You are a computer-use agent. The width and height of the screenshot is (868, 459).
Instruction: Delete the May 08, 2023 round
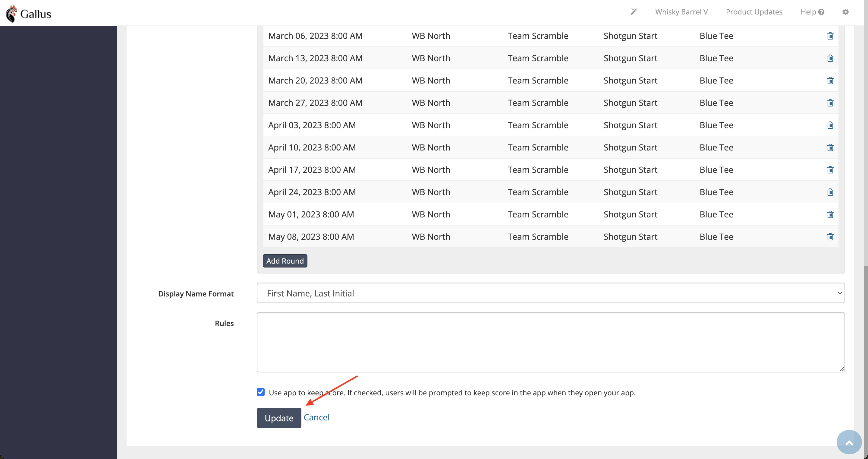830,236
